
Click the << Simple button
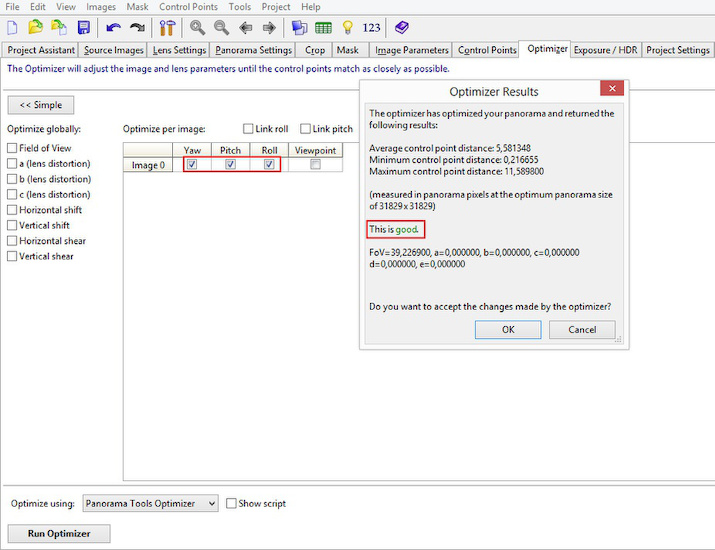pos(40,105)
